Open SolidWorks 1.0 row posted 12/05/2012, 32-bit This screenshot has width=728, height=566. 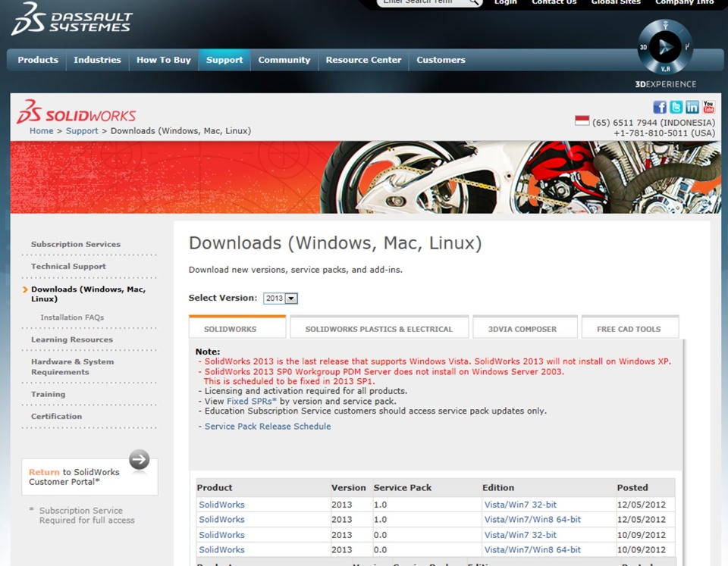[221, 505]
